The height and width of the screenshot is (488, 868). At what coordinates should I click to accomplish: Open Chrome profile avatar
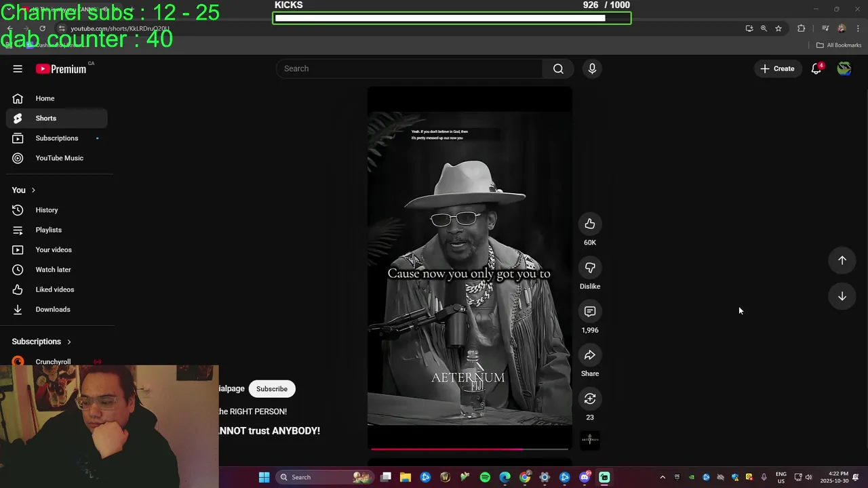point(842,28)
